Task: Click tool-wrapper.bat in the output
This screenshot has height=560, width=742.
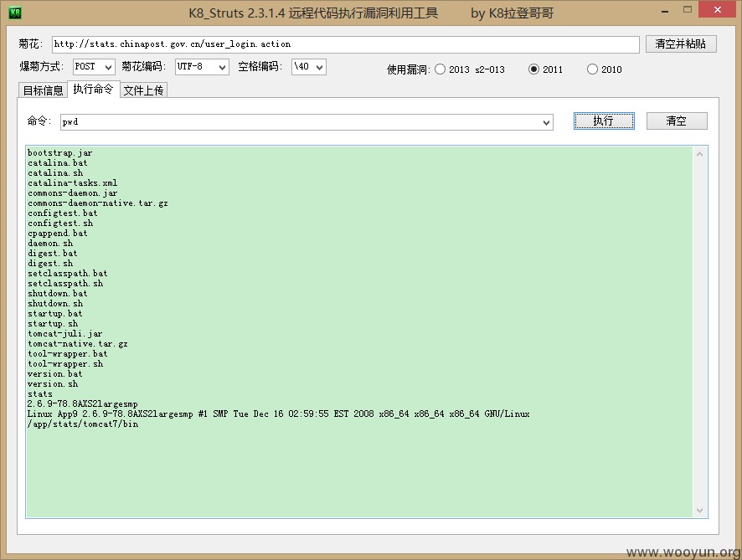Action: coord(68,353)
